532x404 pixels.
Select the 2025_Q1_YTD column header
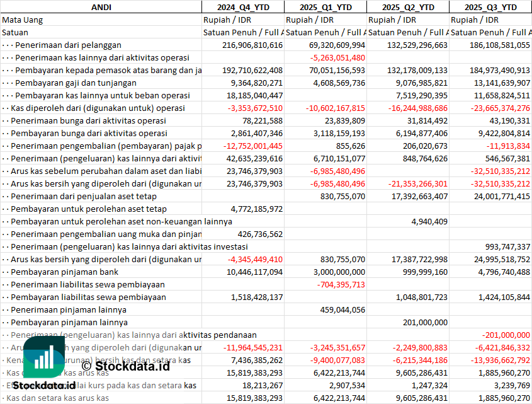pos(325,7)
